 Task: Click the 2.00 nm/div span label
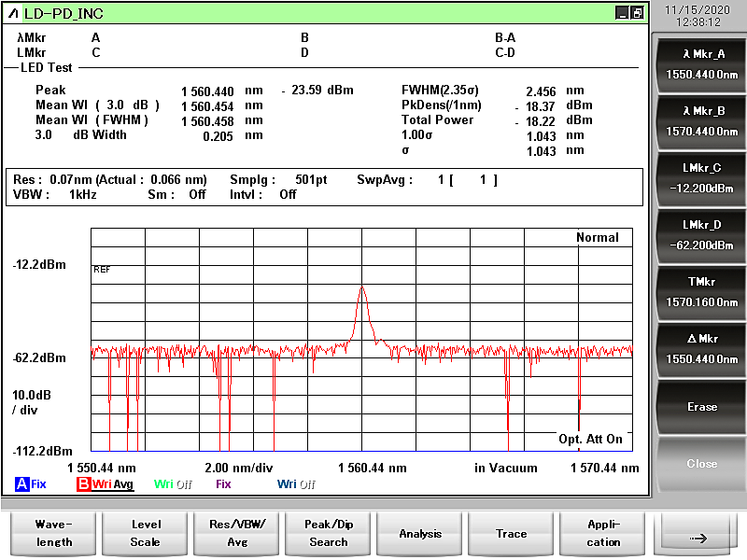click(239, 469)
